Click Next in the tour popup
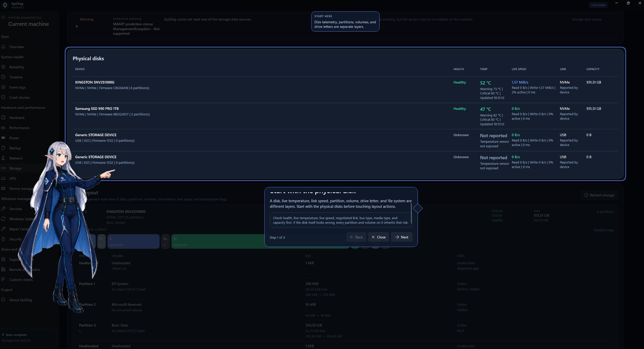Viewport: 644px width, 349px height. (x=402, y=237)
